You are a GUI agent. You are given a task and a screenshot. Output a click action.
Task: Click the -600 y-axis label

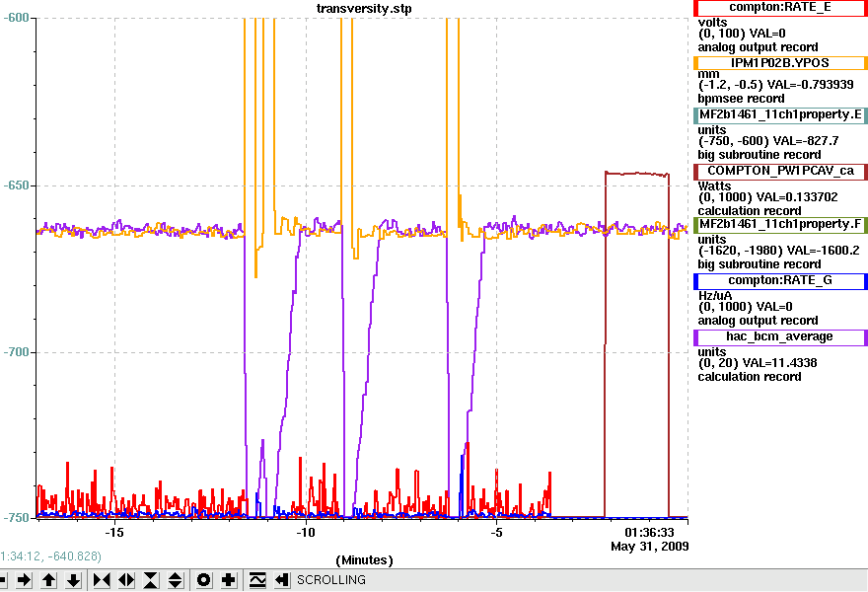16,19
